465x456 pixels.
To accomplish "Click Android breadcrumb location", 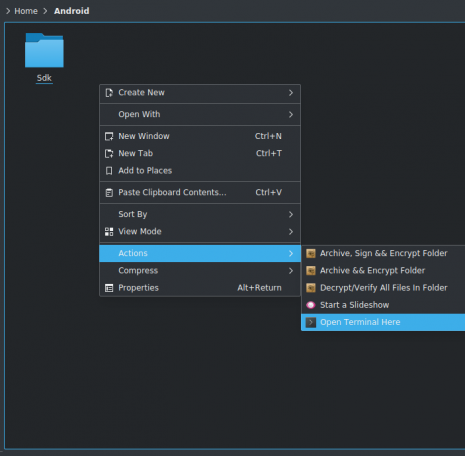I will point(72,11).
